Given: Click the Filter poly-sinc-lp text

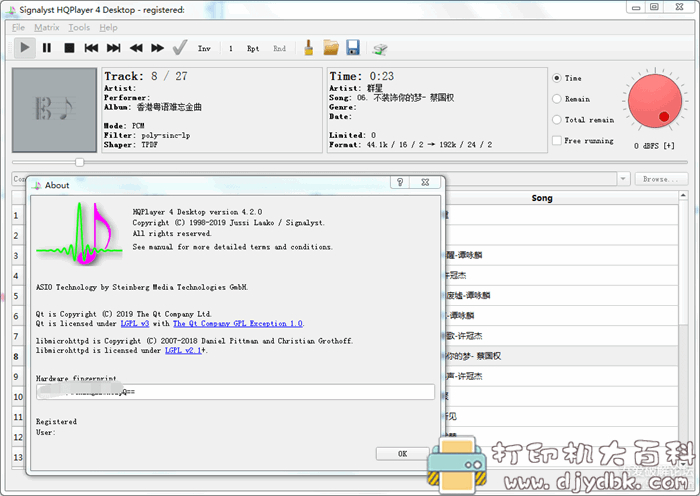Looking at the screenshot, I should pyautogui.click(x=147, y=135).
